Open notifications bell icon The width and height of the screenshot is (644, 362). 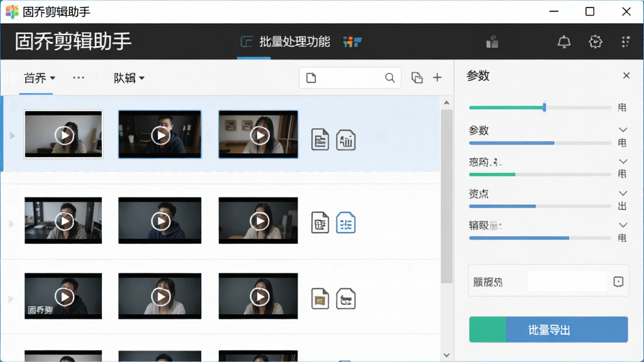pyautogui.click(x=564, y=42)
